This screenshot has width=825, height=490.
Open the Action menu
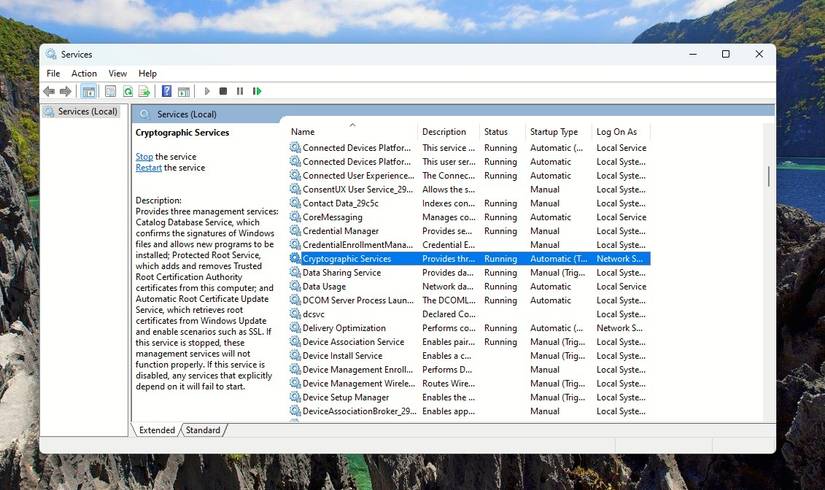[x=84, y=74]
